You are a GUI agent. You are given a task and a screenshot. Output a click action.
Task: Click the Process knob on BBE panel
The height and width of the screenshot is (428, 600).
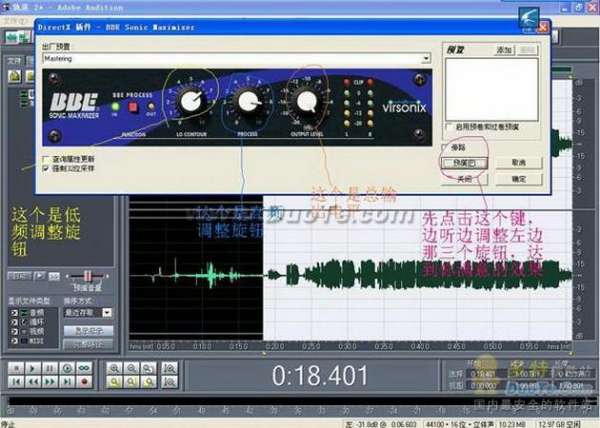[x=248, y=101]
